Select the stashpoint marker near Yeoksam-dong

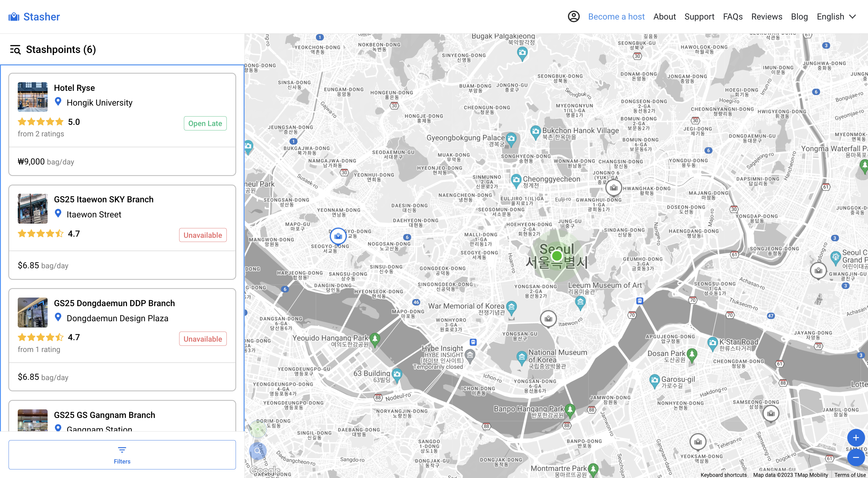(x=698, y=441)
